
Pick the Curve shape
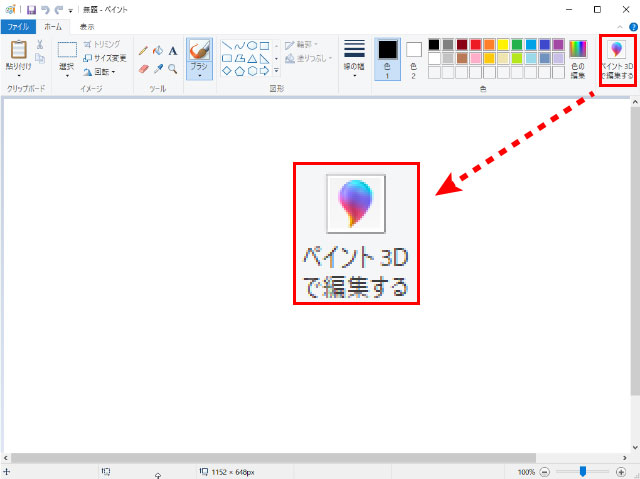(239, 45)
